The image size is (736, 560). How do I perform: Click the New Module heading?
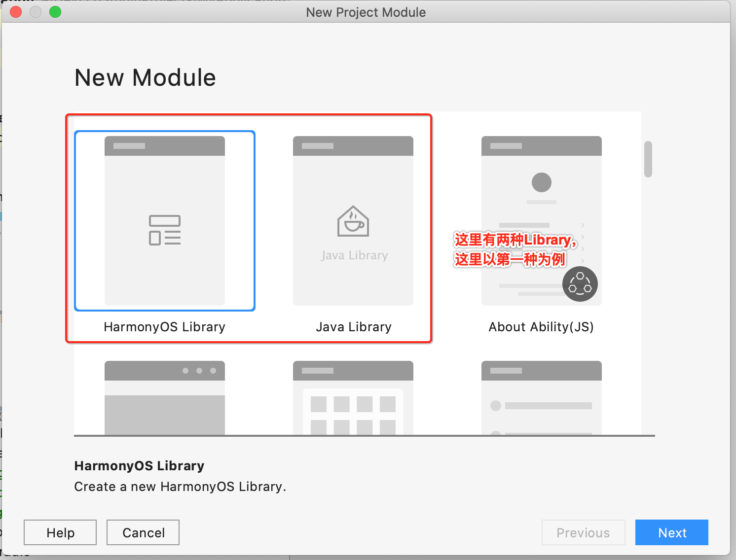(x=145, y=77)
